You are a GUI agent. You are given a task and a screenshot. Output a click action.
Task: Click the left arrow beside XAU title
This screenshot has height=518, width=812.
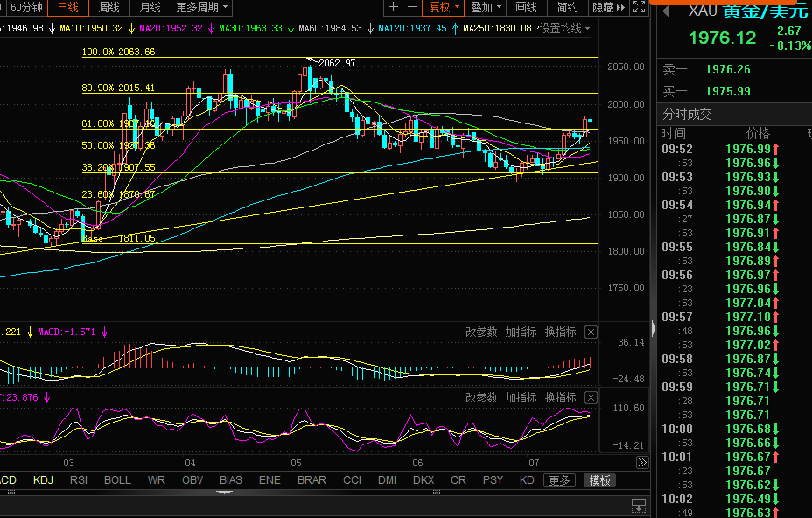pyautogui.click(x=666, y=11)
